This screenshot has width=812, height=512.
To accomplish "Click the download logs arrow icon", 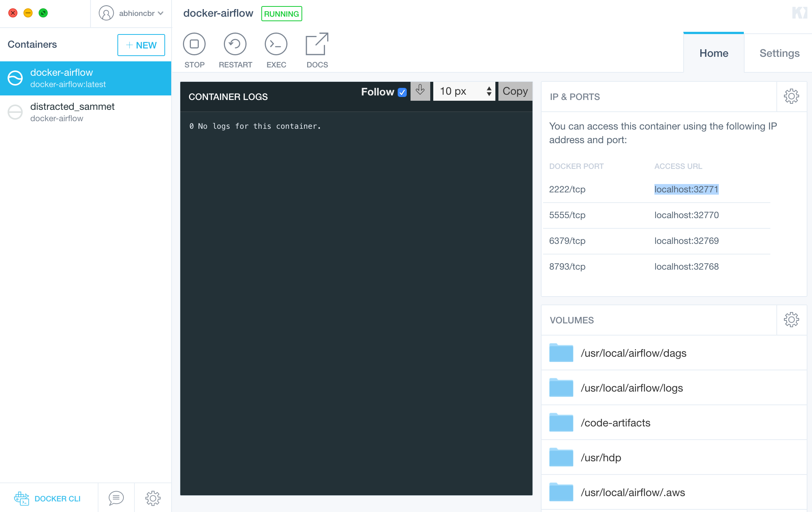I will coord(420,91).
